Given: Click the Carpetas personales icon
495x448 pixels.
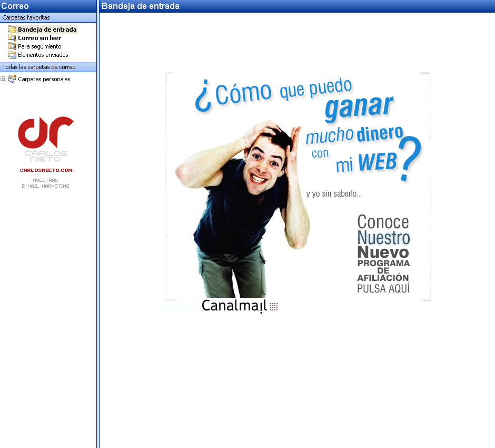Looking at the screenshot, I should point(12,79).
